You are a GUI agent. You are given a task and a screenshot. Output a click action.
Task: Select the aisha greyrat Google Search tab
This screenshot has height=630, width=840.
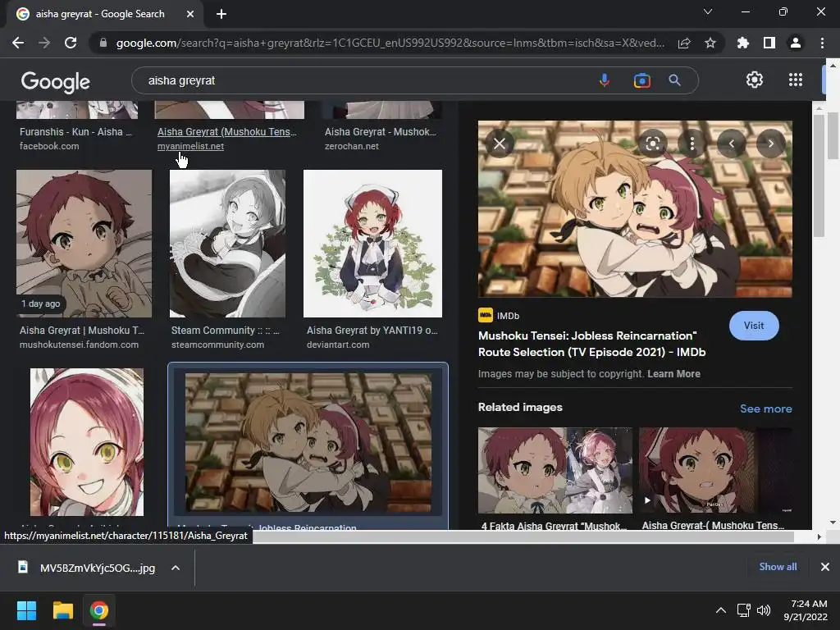click(100, 14)
